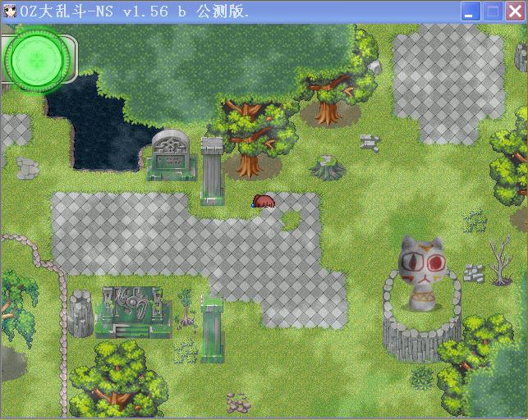Click the tall stone pillar near the gravestone

point(212,171)
